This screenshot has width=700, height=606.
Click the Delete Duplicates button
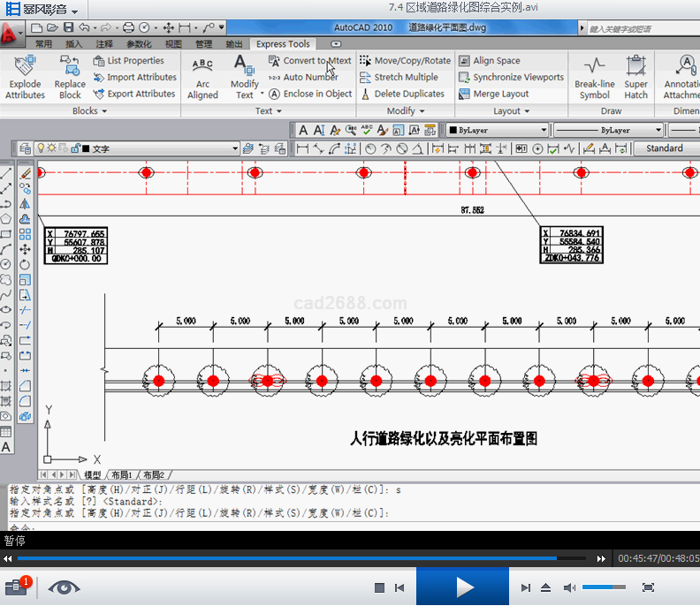[401, 94]
